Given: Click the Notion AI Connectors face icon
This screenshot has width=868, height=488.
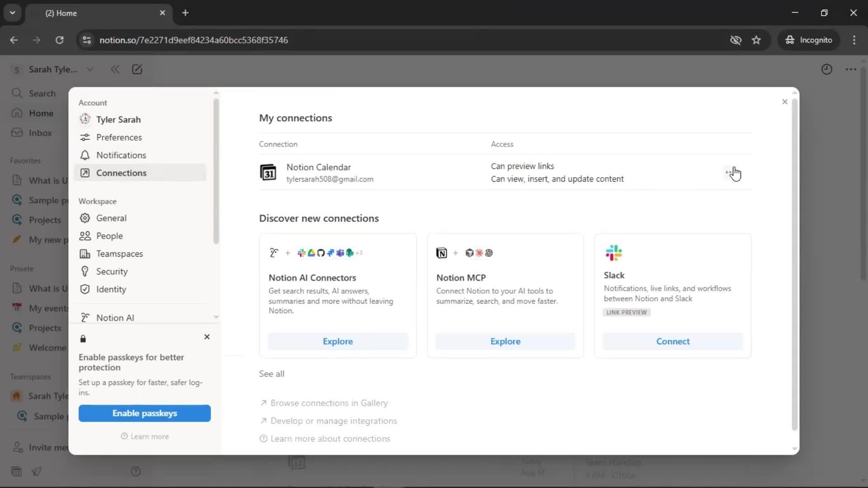Looking at the screenshot, I should click(274, 253).
